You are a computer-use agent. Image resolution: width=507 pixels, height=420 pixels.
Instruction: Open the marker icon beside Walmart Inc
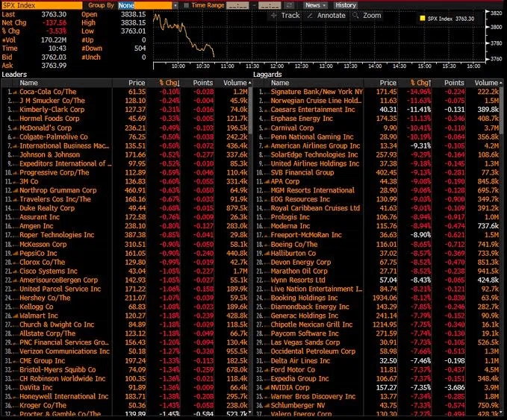(15, 316)
